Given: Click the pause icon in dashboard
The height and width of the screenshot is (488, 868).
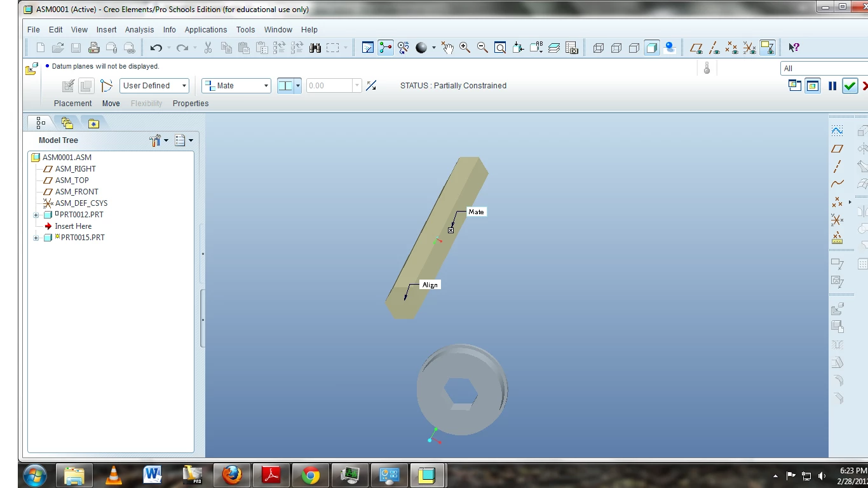Looking at the screenshot, I should click(x=832, y=86).
